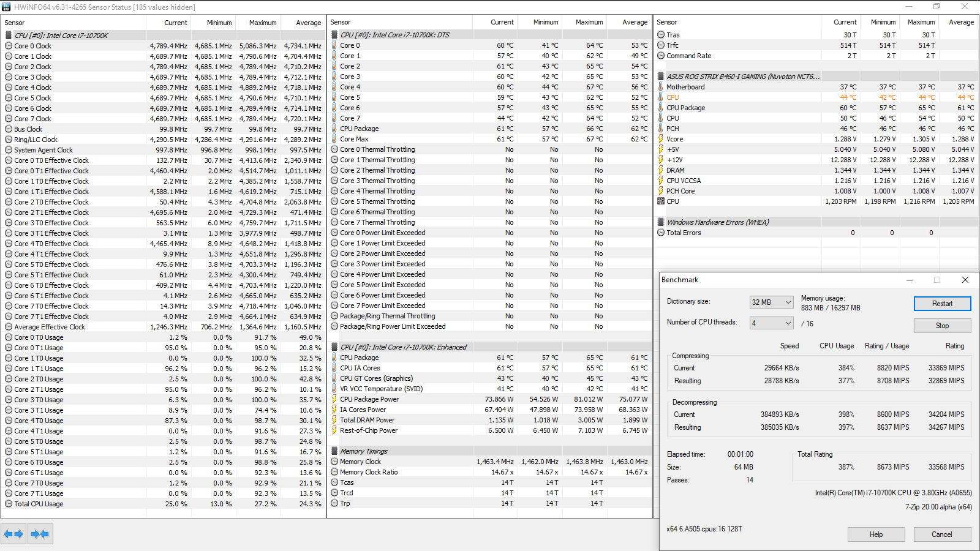
Task: Select the CPU VCCSA row label
Action: (684, 181)
